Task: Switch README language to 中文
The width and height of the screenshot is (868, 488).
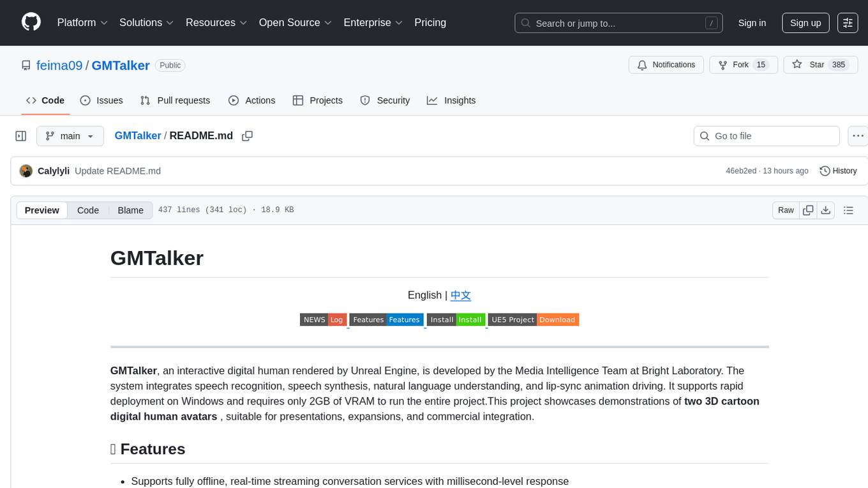Action: pos(461,295)
